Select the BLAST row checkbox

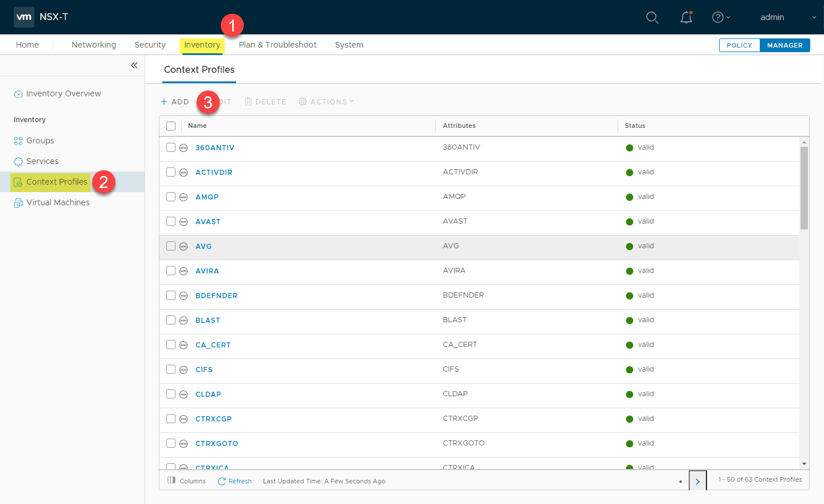(171, 320)
